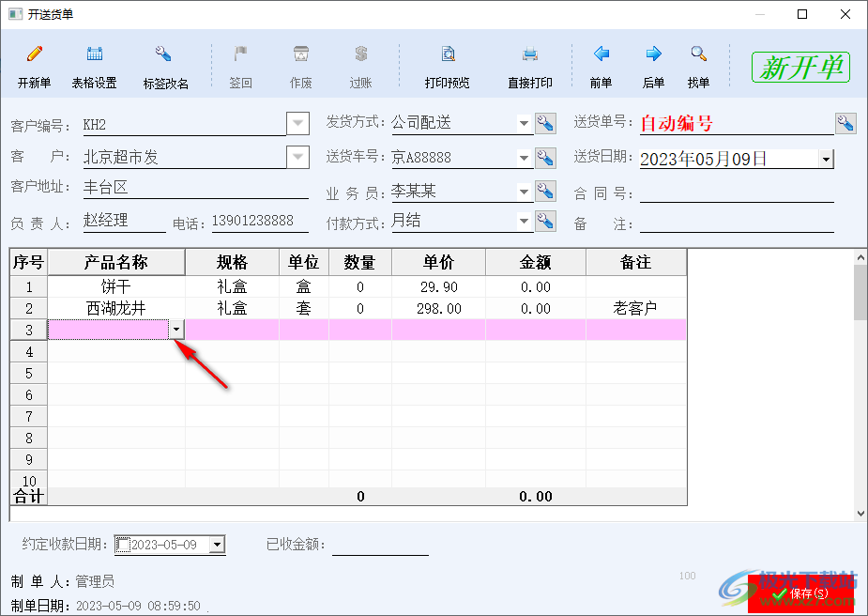
Task: Expand 客户 name dropdown
Action: coord(297,157)
